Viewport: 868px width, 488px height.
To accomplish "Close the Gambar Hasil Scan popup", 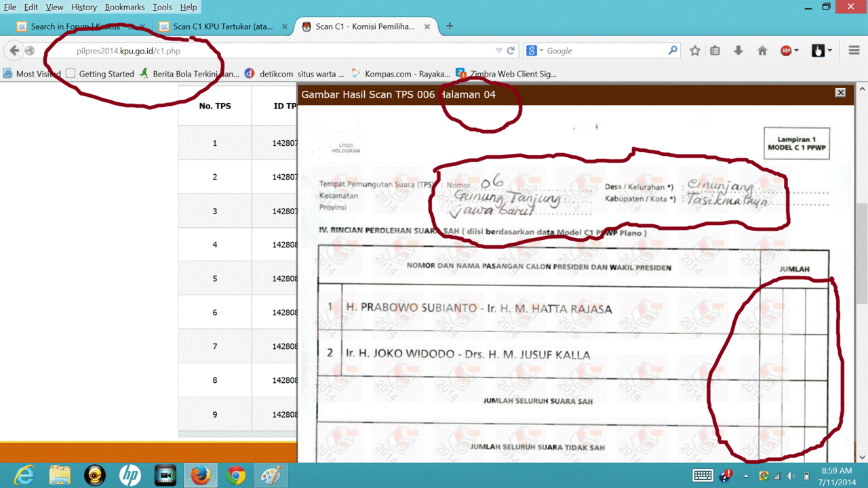I will 840,93.
